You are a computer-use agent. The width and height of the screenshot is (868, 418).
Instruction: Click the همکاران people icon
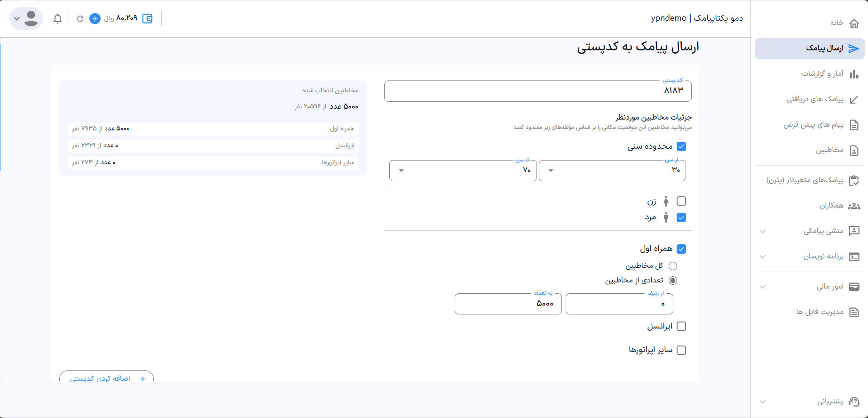[x=854, y=206]
